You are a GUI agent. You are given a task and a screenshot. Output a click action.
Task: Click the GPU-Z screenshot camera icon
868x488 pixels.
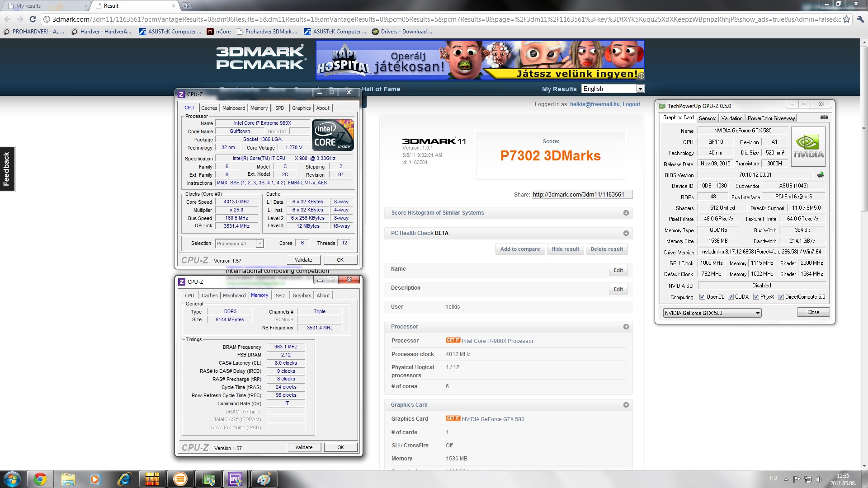point(824,117)
